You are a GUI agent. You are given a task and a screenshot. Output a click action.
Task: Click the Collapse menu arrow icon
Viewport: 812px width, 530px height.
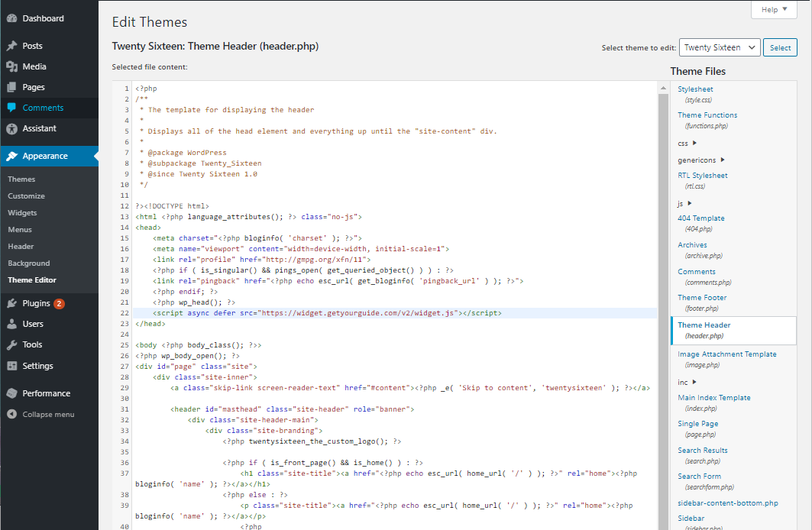point(12,414)
